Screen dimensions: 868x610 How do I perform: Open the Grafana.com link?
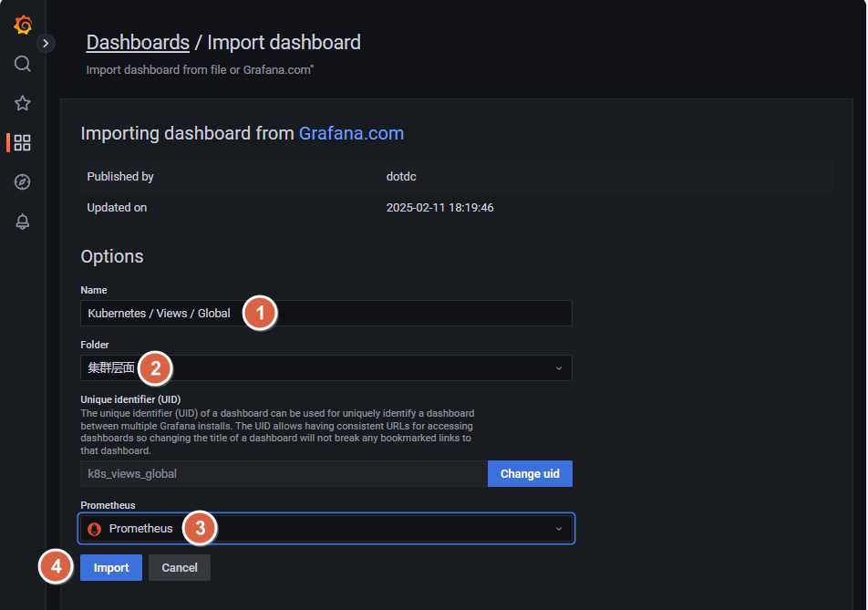pos(351,133)
